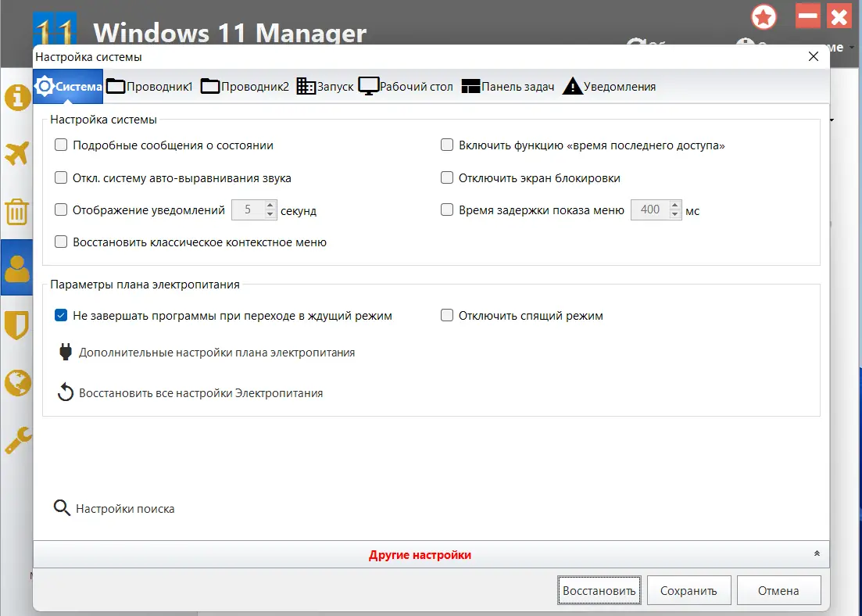Viewport: 862px width, 616px height.
Task: Click the Windows 11 Manager logo
Action: point(55,29)
